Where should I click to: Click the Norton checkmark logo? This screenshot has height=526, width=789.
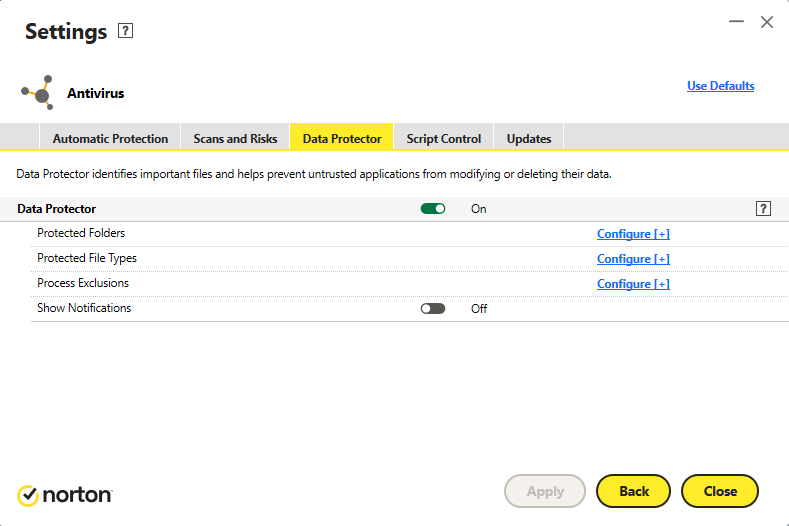(x=28, y=495)
